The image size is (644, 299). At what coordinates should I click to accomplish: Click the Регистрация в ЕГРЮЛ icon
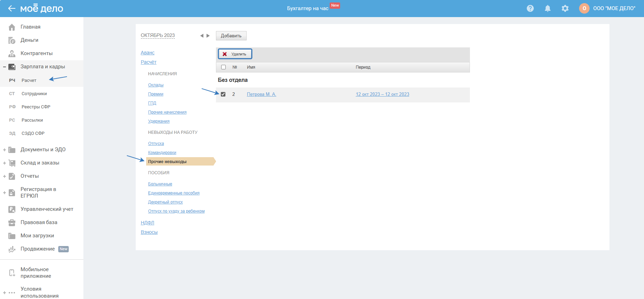[12, 193]
